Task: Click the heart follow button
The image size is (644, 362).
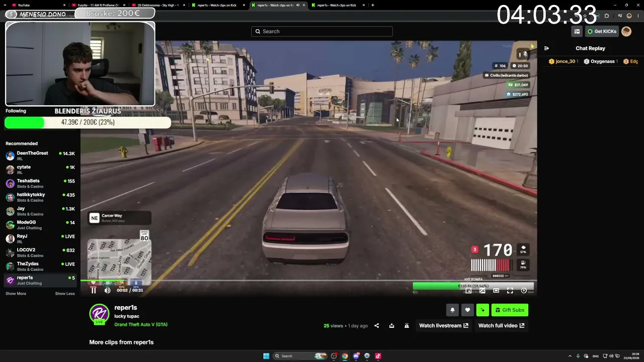Action: pyautogui.click(x=467, y=310)
